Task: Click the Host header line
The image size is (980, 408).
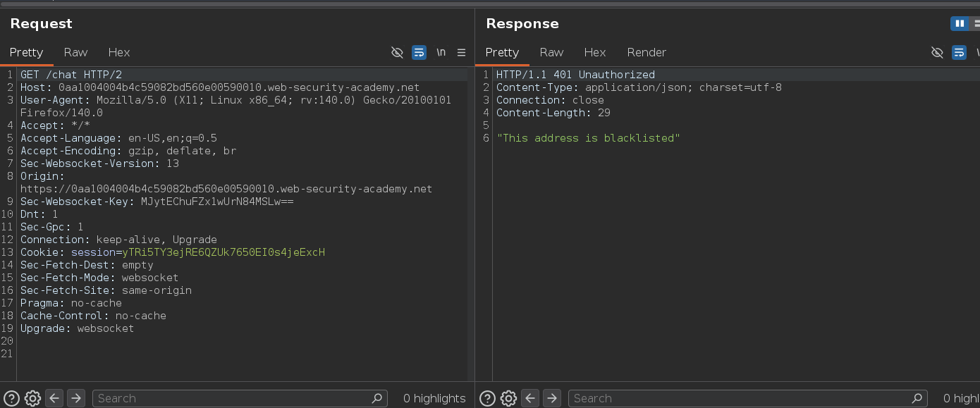Action: (x=220, y=87)
